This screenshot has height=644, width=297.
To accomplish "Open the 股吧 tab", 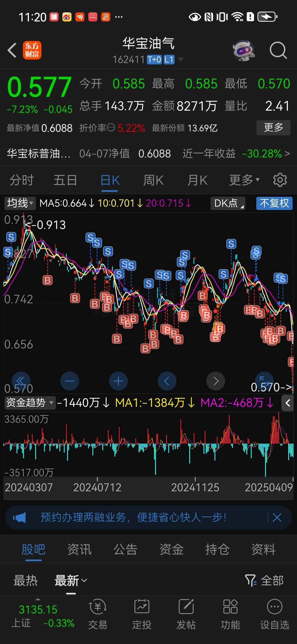I will 33,550.
